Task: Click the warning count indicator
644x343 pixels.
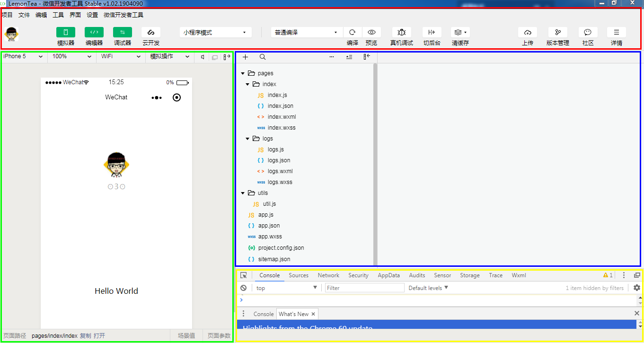Action: [608, 275]
